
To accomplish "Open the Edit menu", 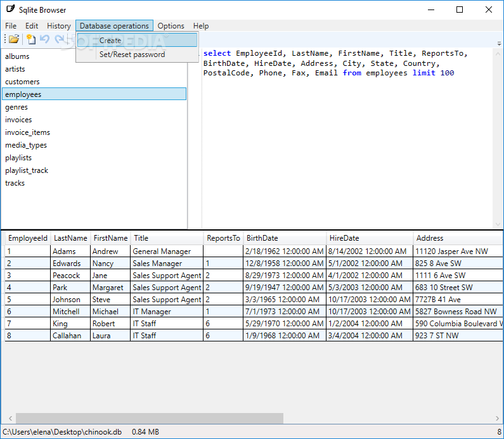I will (32, 26).
